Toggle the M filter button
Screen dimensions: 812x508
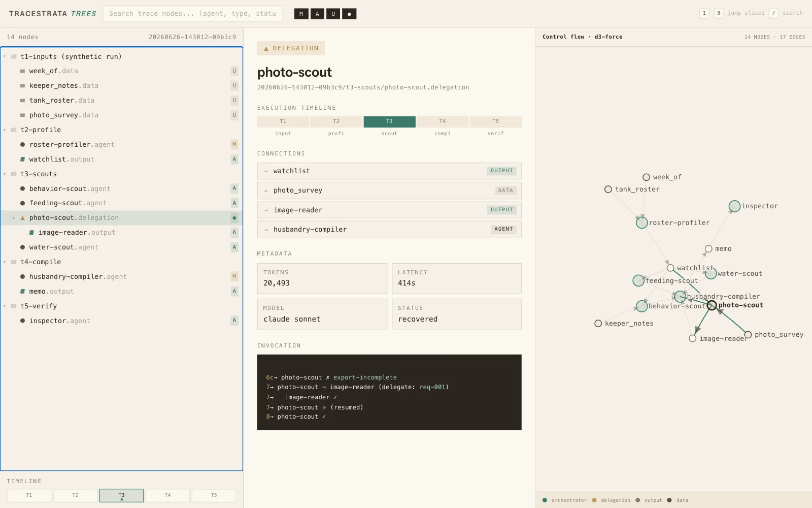[301, 14]
